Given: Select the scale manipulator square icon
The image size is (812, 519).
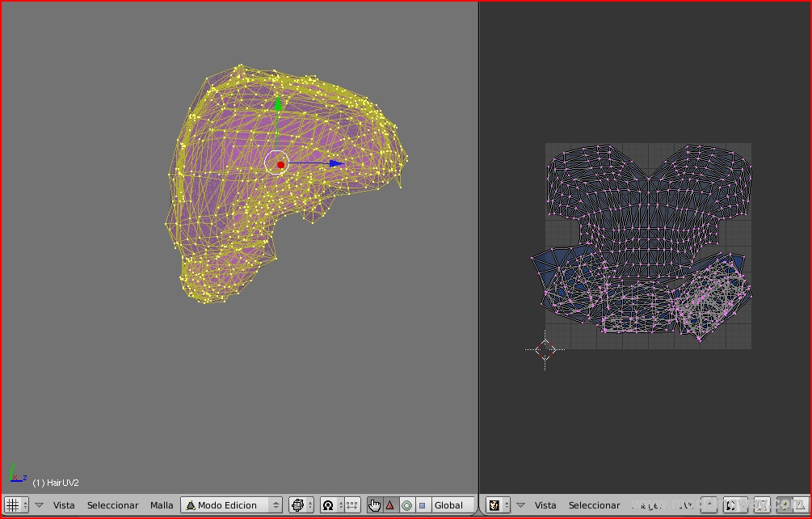Looking at the screenshot, I should (x=422, y=505).
